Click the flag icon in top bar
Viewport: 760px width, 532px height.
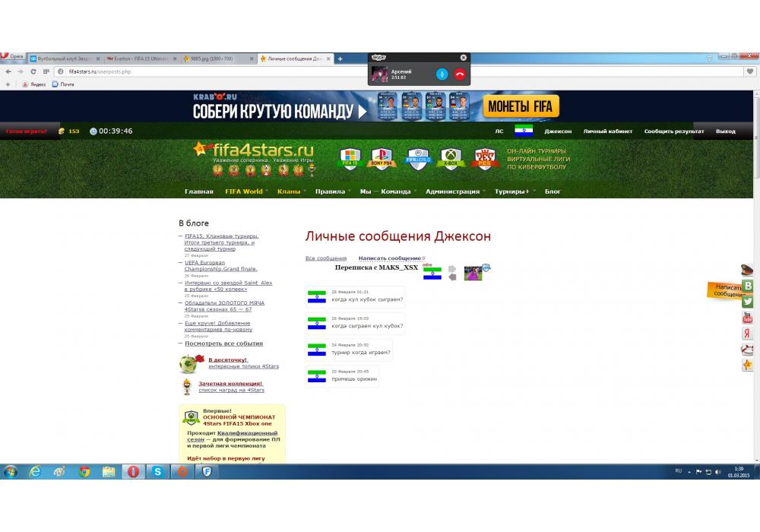524,130
